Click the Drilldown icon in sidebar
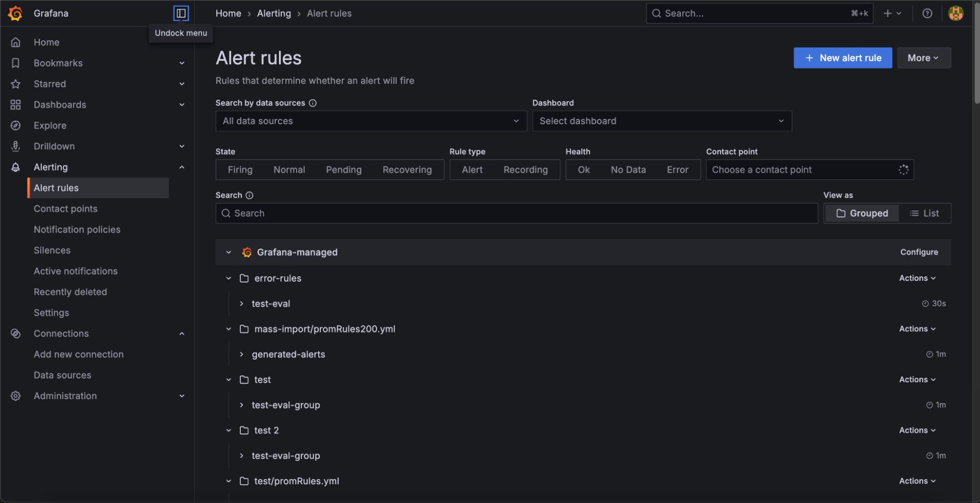980x503 pixels. tap(16, 146)
